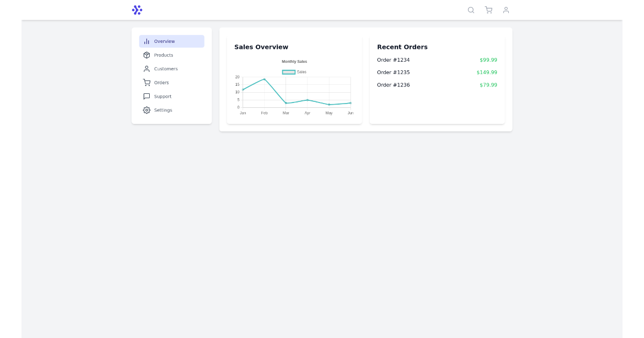Switch to the Customers section

166,69
